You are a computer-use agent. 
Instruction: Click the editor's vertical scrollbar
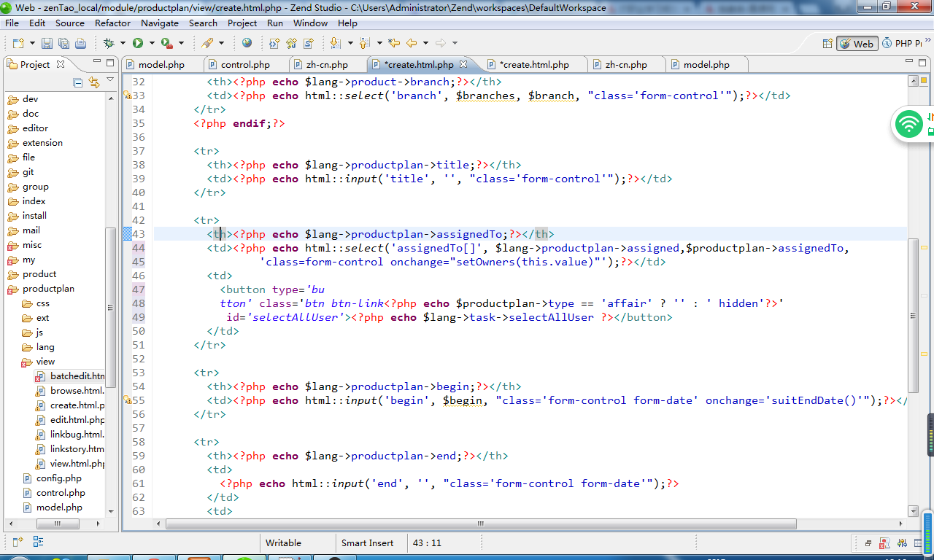click(913, 314)
